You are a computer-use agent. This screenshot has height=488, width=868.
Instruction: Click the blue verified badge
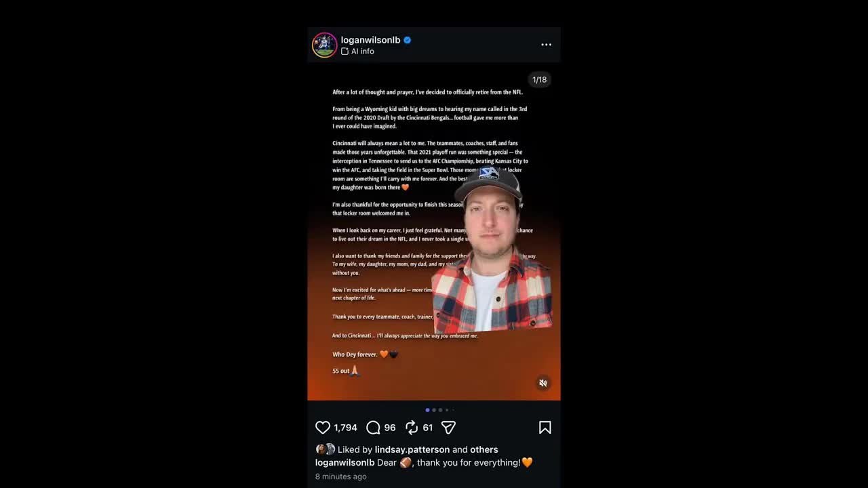(408, 40)
